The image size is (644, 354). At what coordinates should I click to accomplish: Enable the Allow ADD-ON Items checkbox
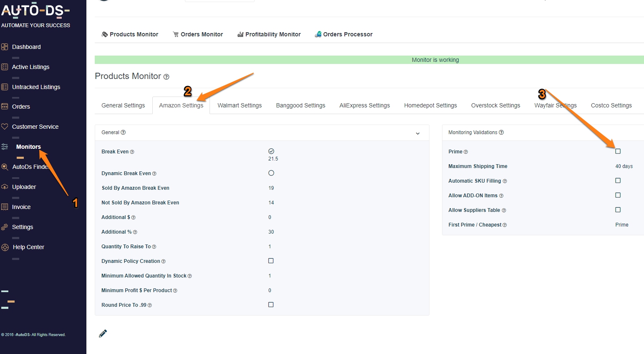tap(618, 195)
